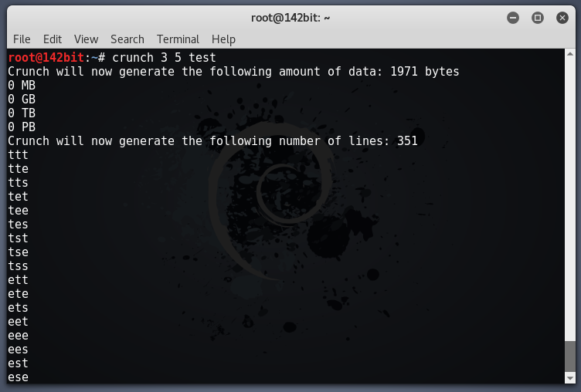The height and width of the screenshot is (392, 581).
Task: Click the '1971 bytes' value
Action: 425,72
